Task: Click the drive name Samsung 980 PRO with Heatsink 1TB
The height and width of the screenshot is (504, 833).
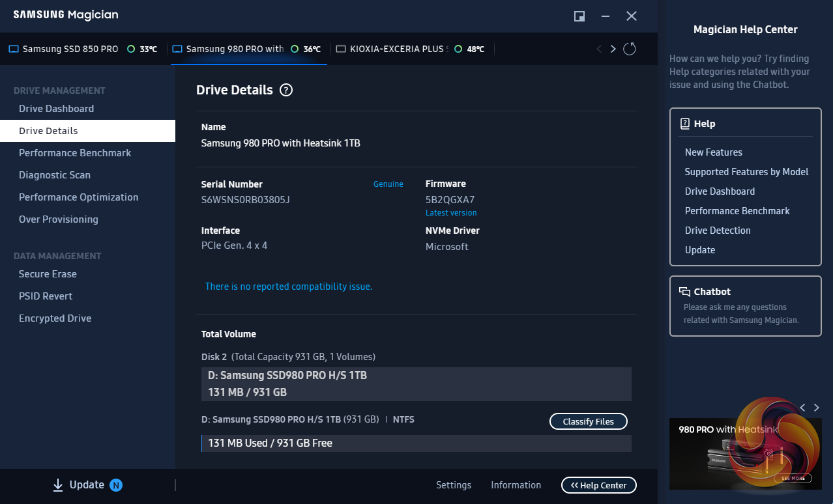Action: pyautogui.click(x=281, y=143)
